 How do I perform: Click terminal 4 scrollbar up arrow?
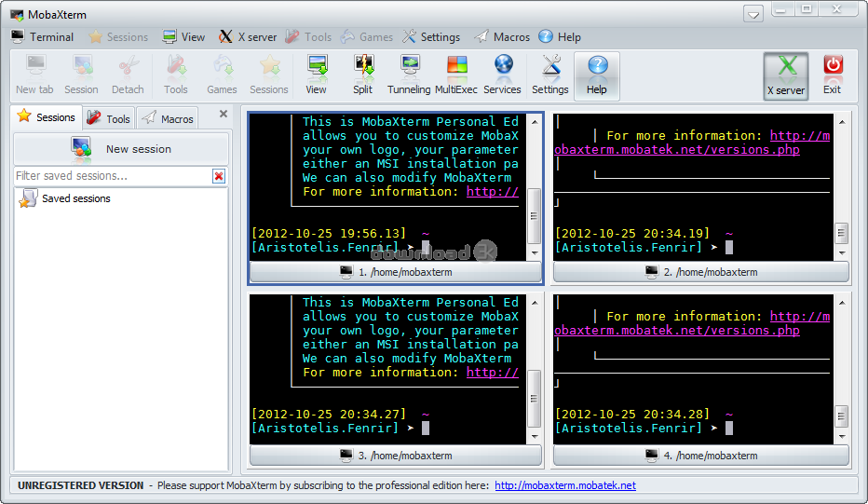pyautogui.click(x=842, y=303)
